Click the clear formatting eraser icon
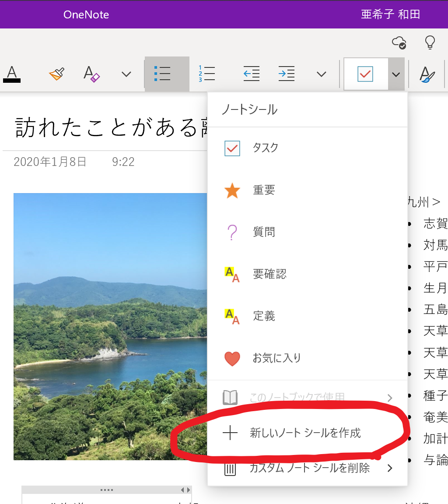 pyautogui.click(x=92, y=74)
